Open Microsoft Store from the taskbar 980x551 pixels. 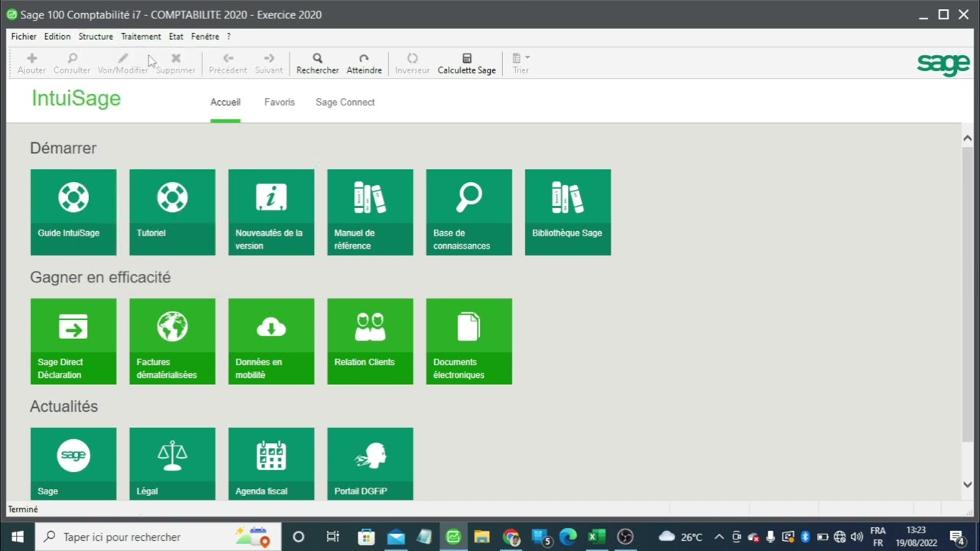[x=366, y=537]
